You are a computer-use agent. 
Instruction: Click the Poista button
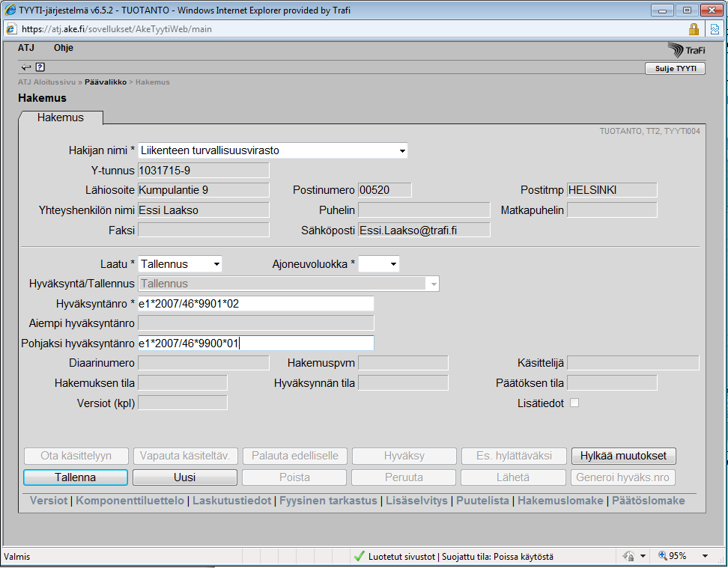point(294,477)
